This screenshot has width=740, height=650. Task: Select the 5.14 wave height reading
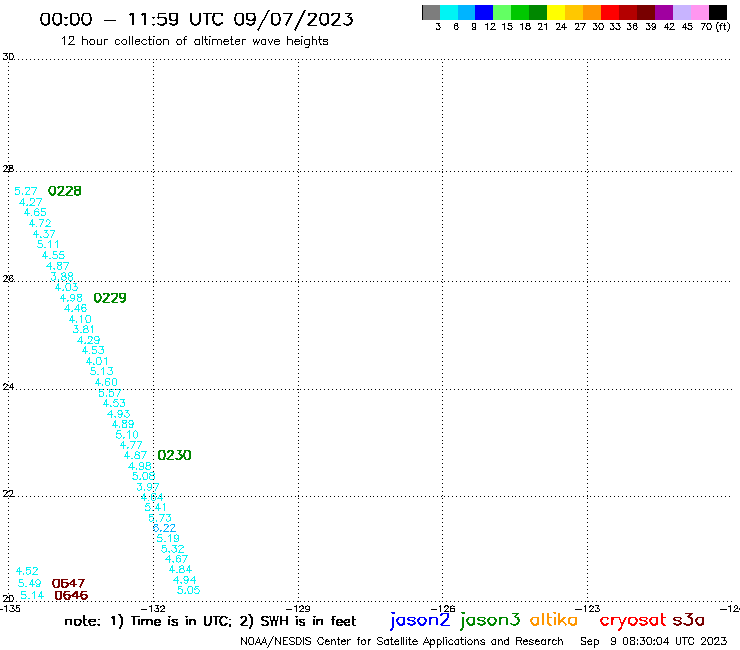(x=32, y=596)
